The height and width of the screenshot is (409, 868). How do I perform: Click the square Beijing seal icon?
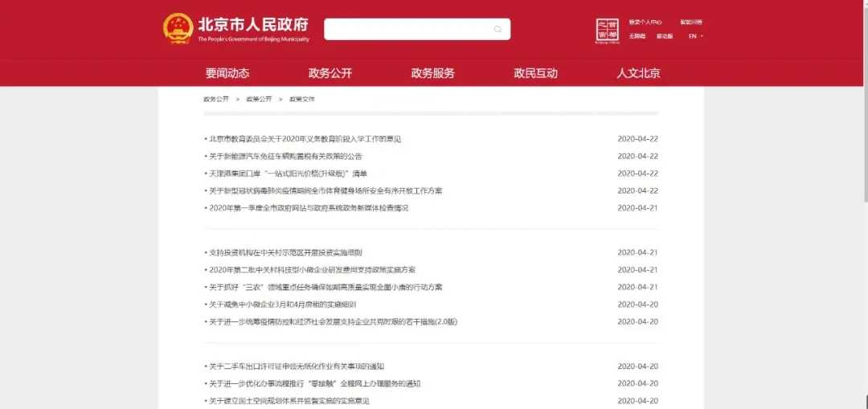click(608, 31)
